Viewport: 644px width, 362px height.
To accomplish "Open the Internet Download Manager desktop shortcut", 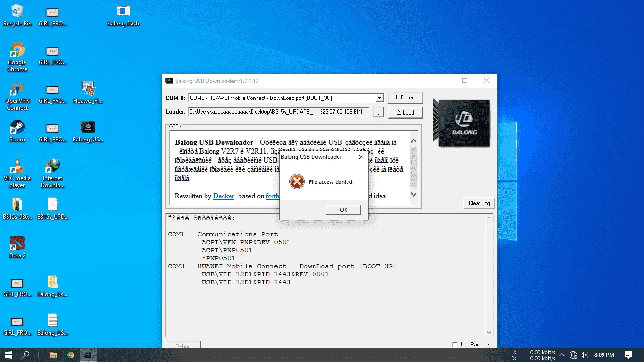I will (x=52, y=173).
